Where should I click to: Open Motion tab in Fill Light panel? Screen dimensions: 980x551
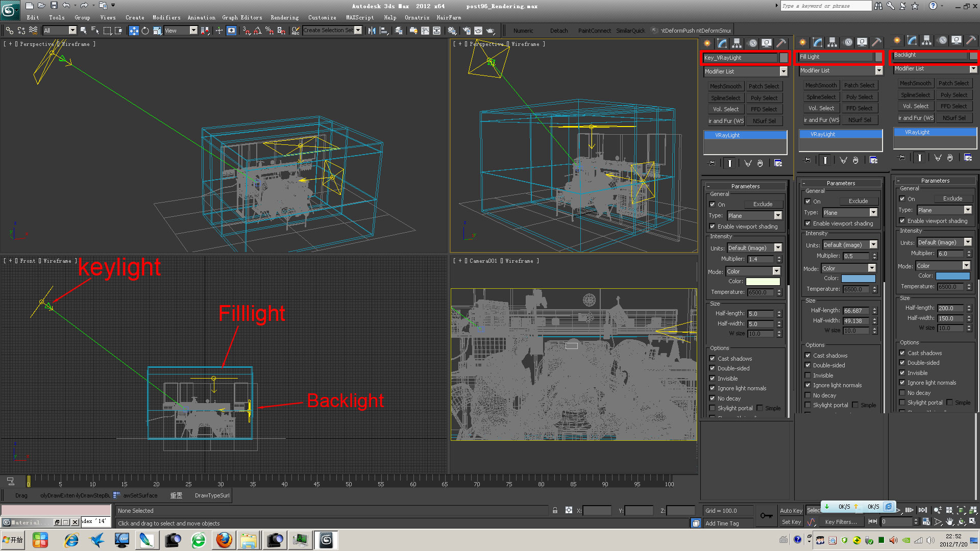point(848,42)
